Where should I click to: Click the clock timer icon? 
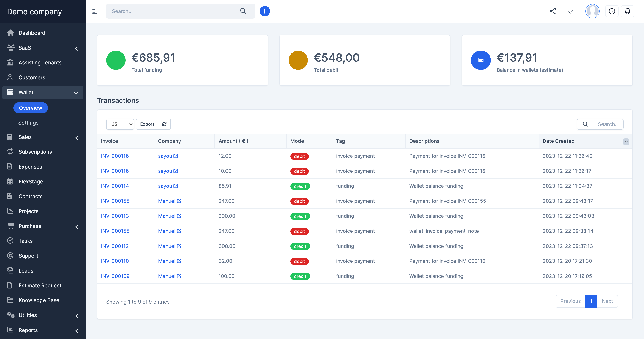(x=612, y=11)
